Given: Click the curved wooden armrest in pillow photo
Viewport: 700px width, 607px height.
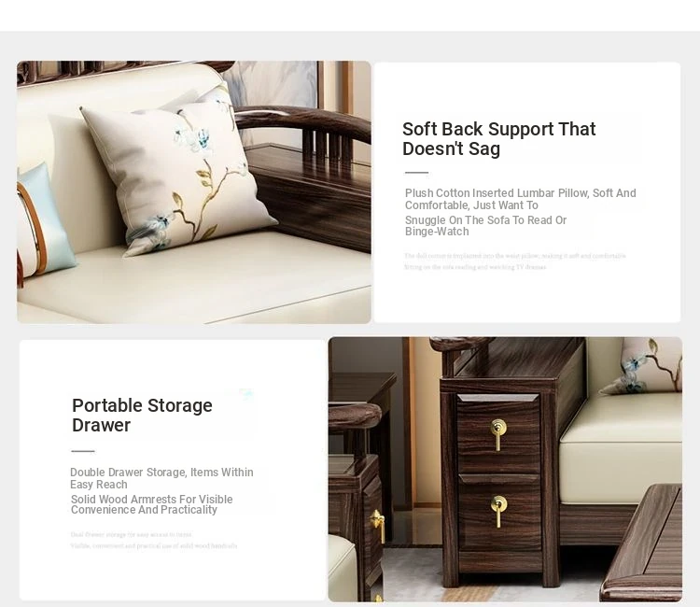Looking at the screenshot, I should (x=303, y=123).
